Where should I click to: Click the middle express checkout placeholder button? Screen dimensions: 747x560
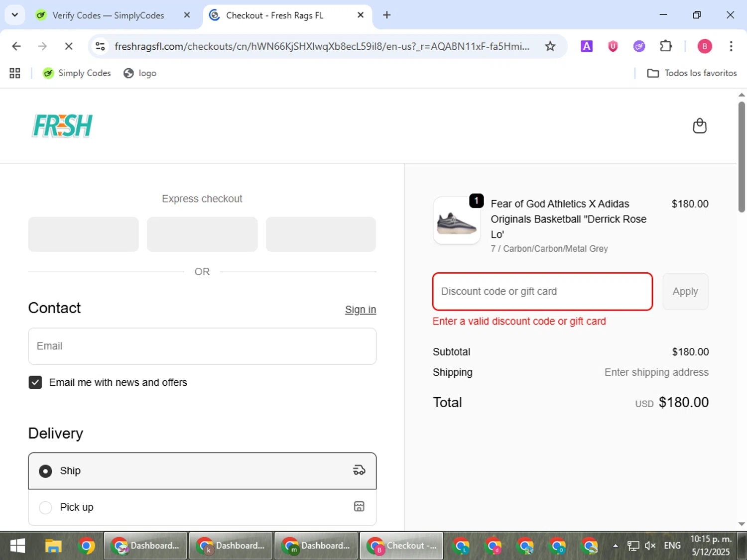point(202,234)
